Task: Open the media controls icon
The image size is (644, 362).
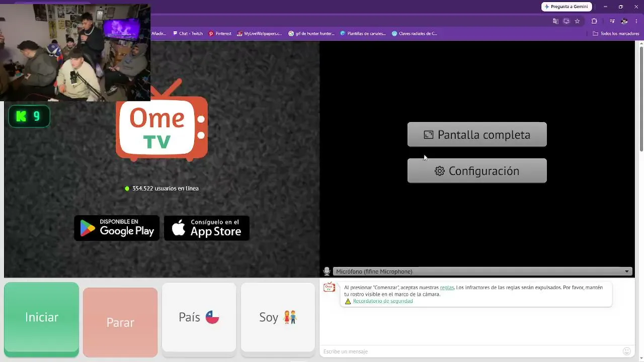Action: point(612,21)
